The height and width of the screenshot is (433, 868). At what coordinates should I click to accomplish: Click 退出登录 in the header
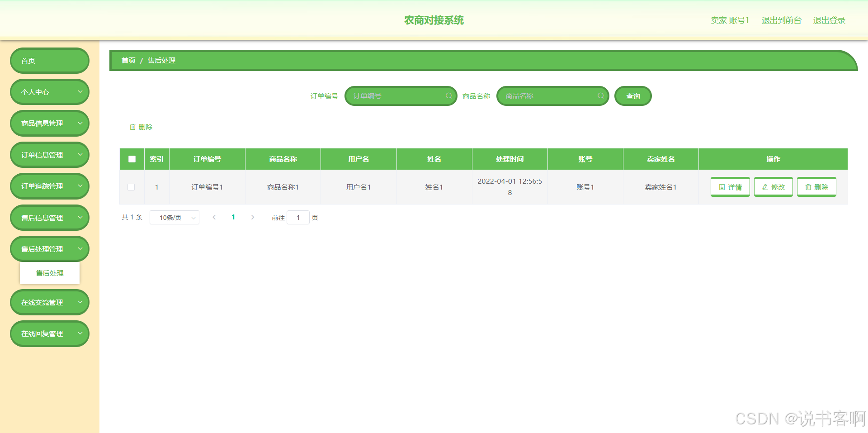pos(829,20)
